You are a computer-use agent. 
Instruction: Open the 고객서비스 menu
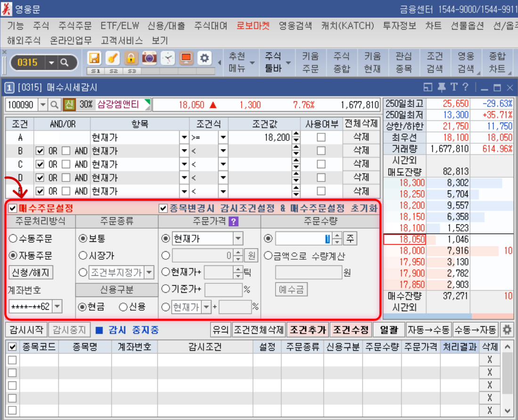122,41
